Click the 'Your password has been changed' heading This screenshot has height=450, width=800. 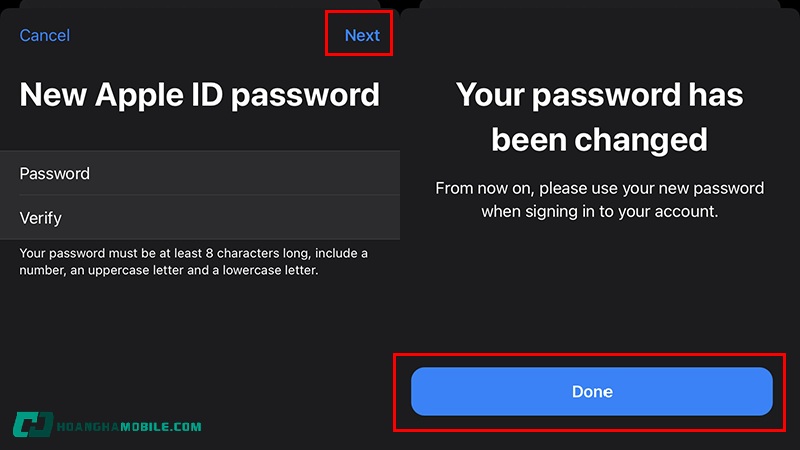point(599,116)
